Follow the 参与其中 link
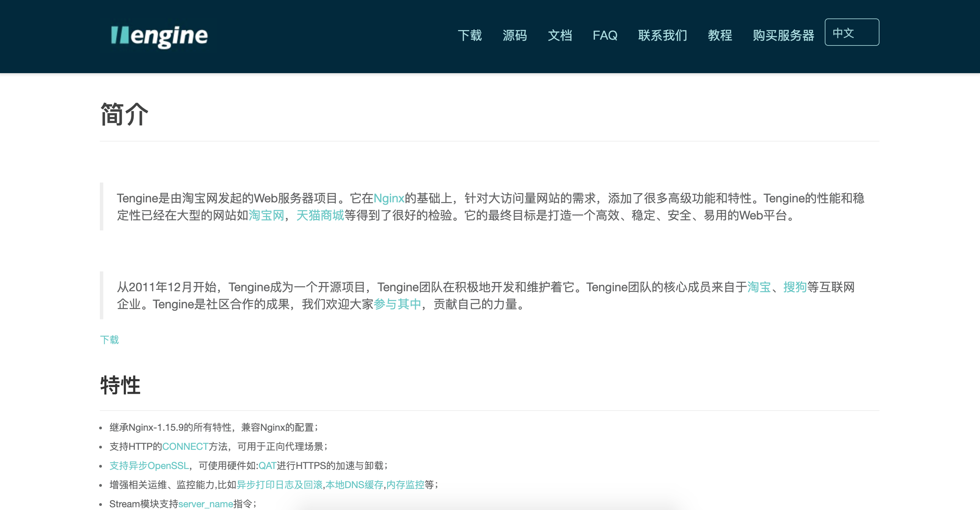 coord(397,304)
